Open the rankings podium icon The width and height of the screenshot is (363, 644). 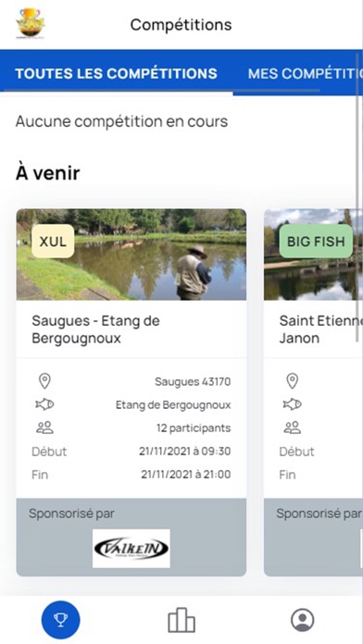[x=181, y=620]
